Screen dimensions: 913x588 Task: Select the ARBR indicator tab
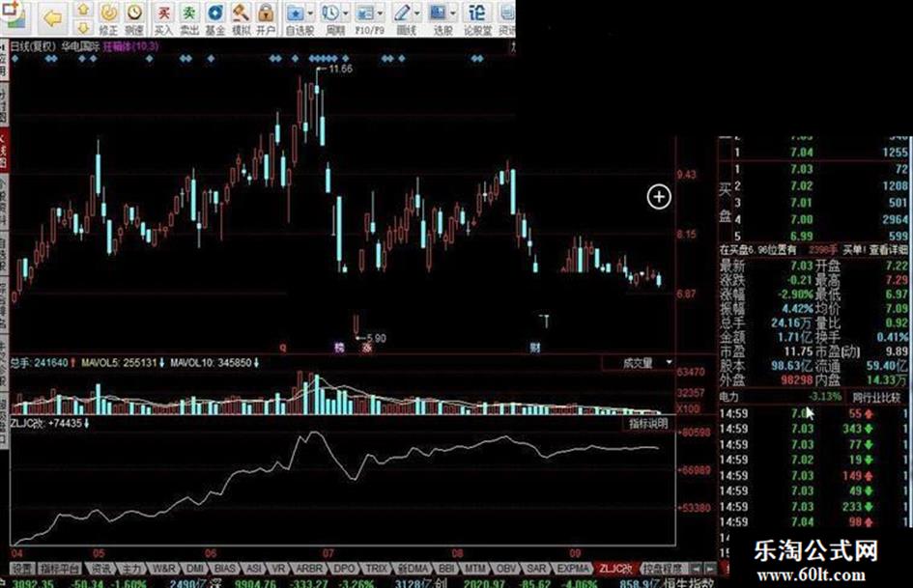tap(308, 568)
